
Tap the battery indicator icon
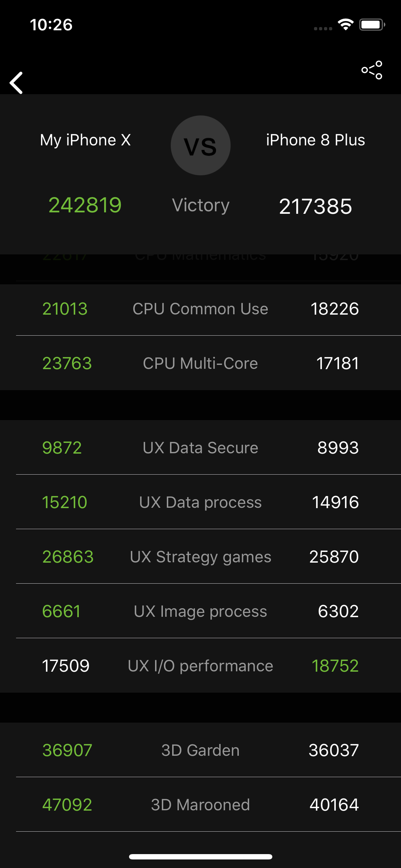point(372,25)
